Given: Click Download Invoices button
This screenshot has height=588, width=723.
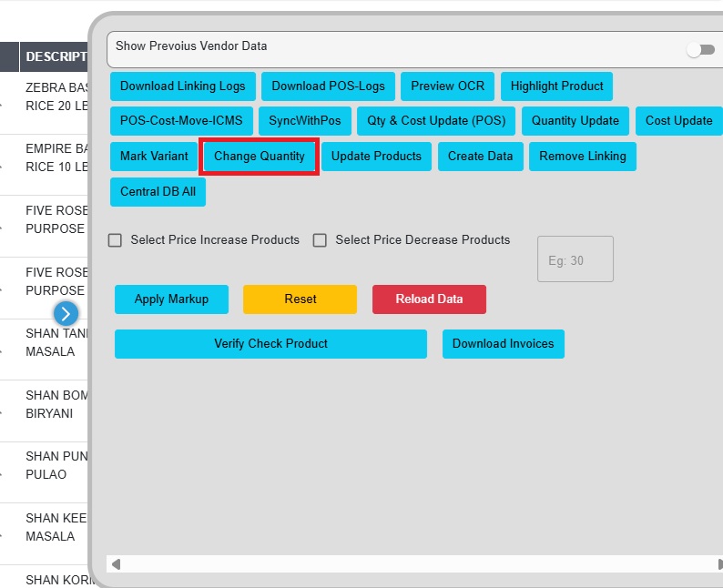Looking at the screenshot, I should pos(503,344).
